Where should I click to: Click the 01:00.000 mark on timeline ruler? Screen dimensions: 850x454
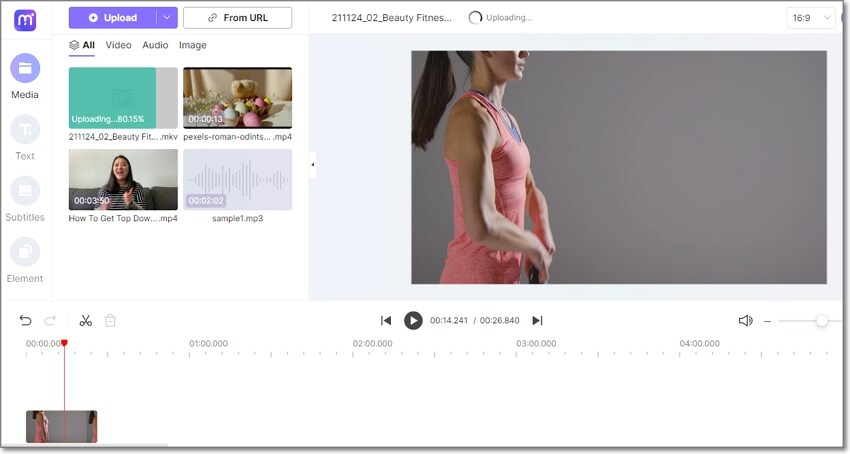(x=208, y=343)
